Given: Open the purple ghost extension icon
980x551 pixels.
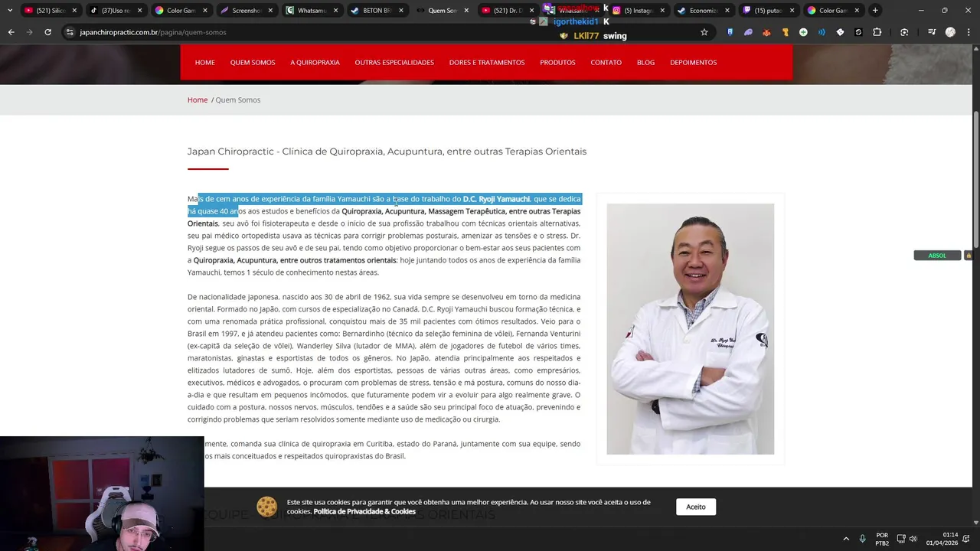Looking at the screenshot, I should (x=748, y=32).
